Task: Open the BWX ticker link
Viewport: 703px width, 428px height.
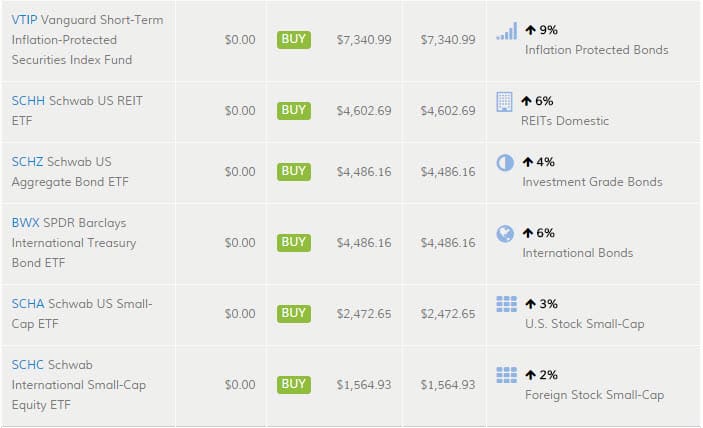Action: click(x=26, y=223)
